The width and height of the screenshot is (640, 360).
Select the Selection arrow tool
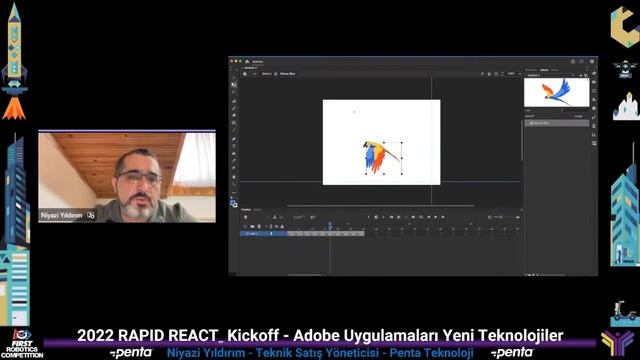click(234, 78)
